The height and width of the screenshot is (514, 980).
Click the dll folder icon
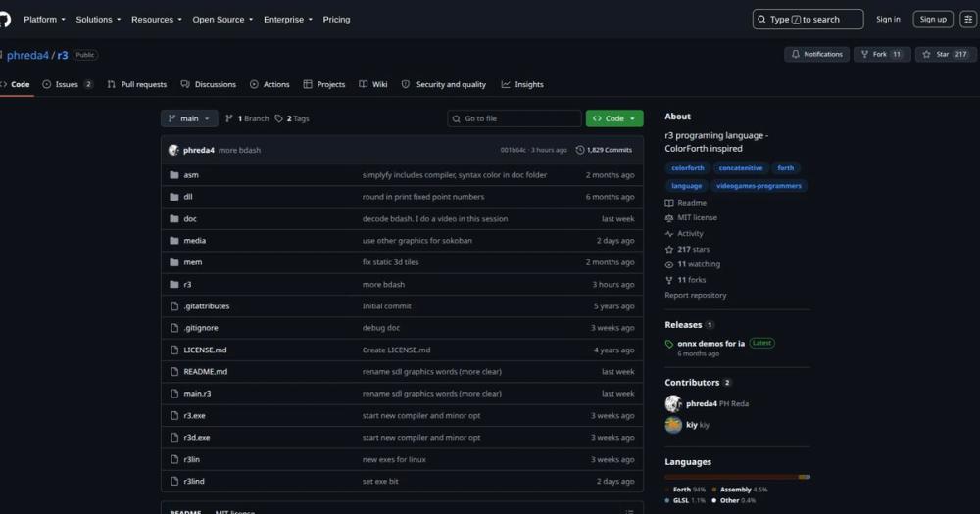click(x=174, y=197)
